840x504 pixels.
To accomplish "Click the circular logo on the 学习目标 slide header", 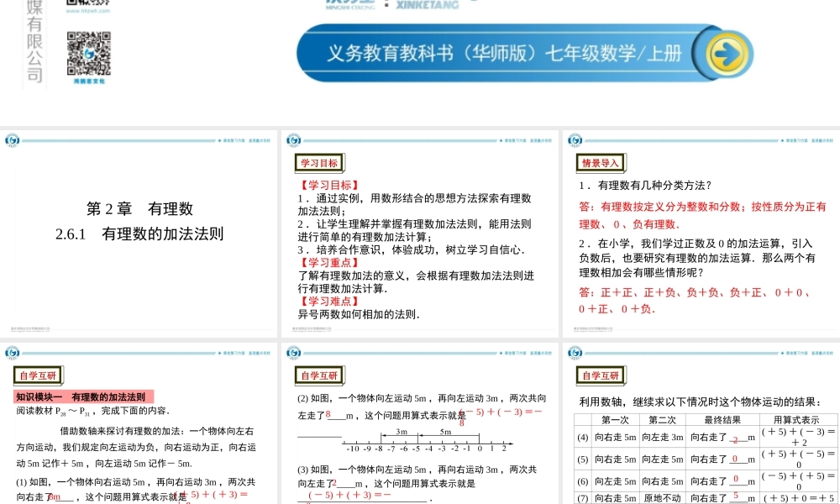I will click(294, 141).
